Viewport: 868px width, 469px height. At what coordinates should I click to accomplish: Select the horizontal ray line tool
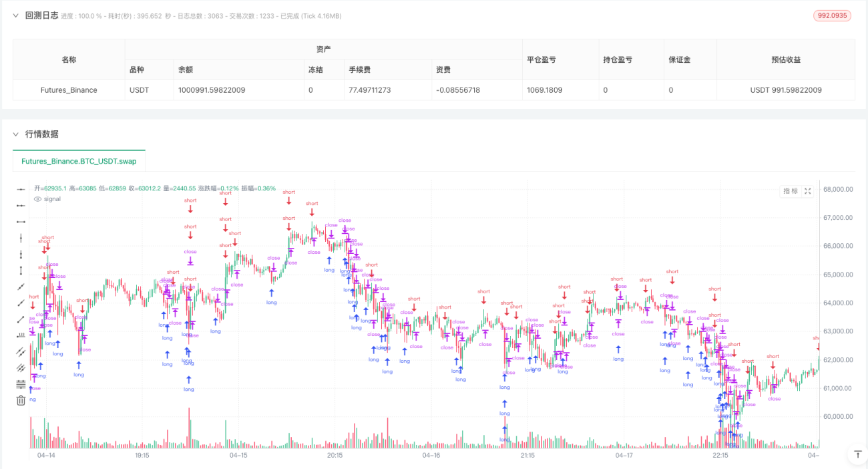tap(21, 206)
